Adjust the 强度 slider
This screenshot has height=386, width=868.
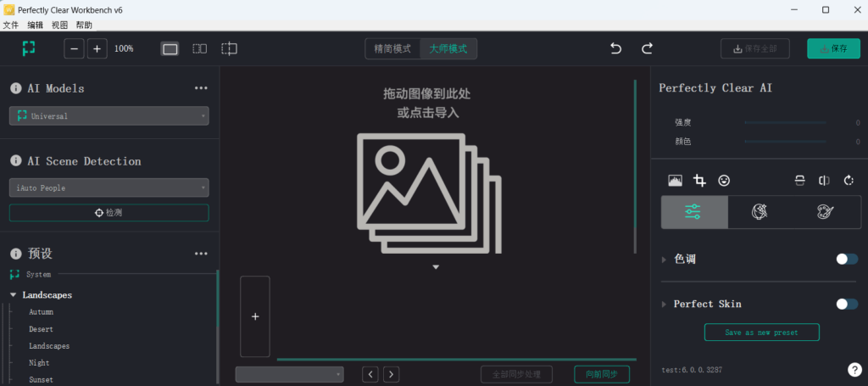[785, 122]
